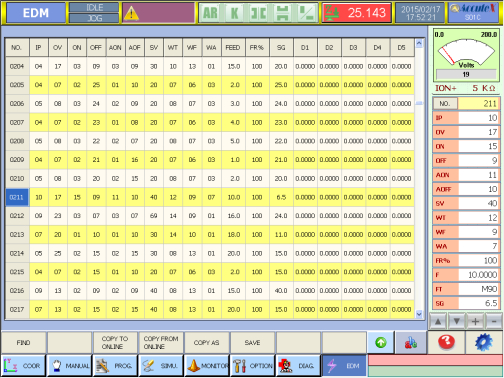This screenshot has height=378, width=504.
Task: Toggle the K status indicator
Action: pyautogui.click(x=234, y=13)
